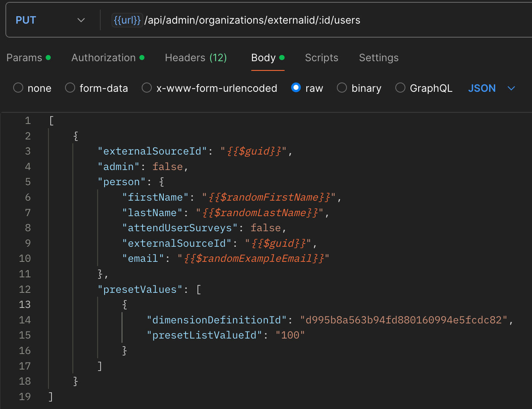Click the {{$guid}} value on line 9
This screenshot has height=409, width=532.
click(278, 243)
